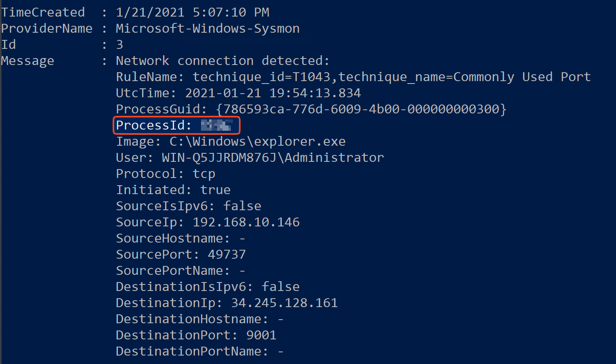
Task: Click the Protocol: tcp line
Action: (x=166, y=174)
